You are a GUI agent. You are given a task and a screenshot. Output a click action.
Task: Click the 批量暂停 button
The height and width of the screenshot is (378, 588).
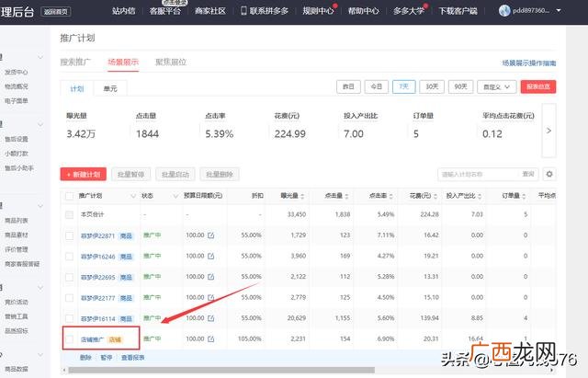tap(130, 174)
